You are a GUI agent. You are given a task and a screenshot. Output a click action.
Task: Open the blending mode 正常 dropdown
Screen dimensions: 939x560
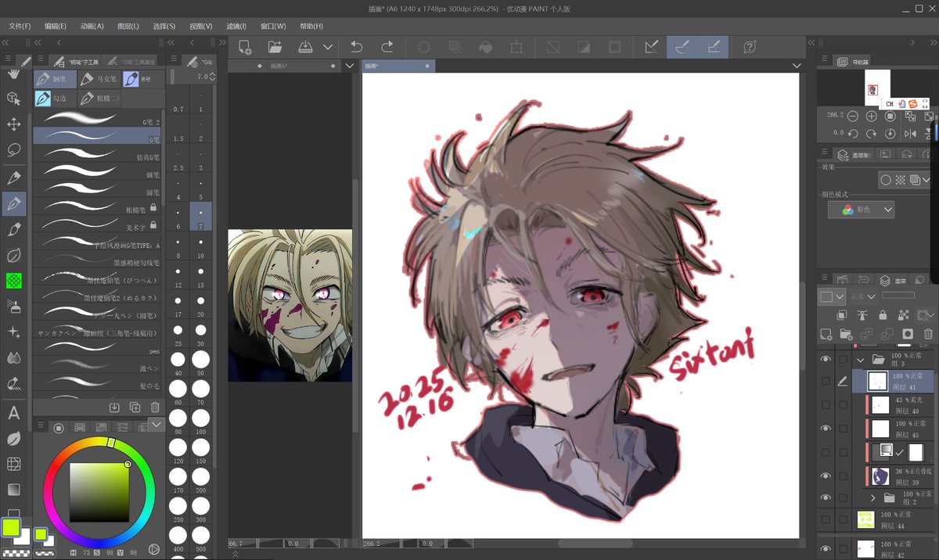click(864, 296)
